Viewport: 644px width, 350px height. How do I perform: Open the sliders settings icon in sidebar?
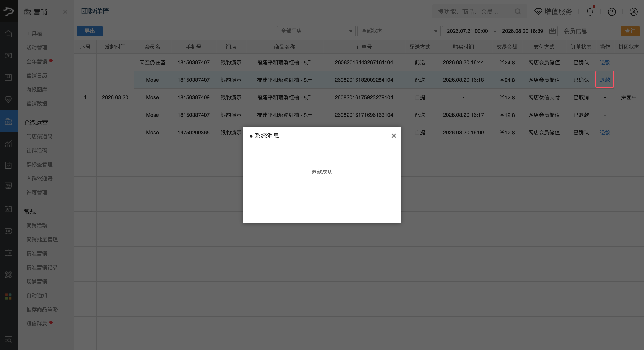[x=9, y=253]
